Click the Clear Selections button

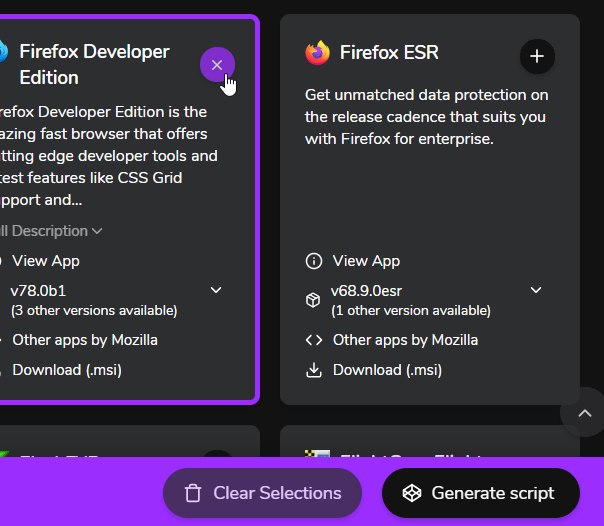pyautogui.click(x=262, y=493)
